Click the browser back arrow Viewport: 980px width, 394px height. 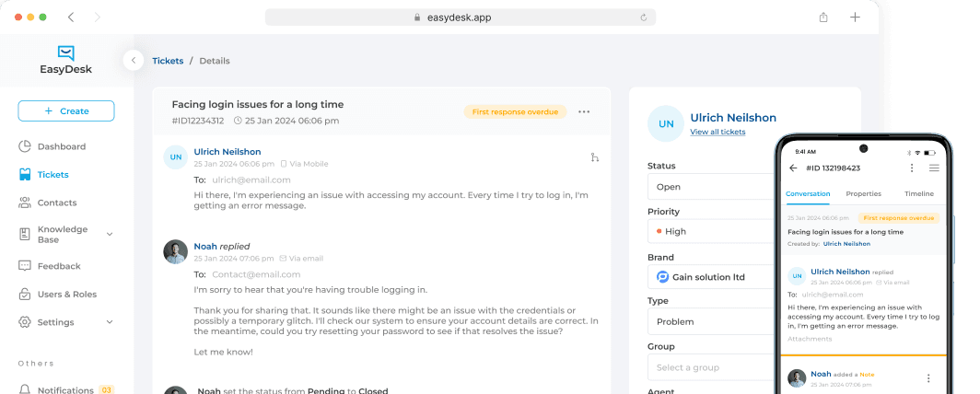click(x=71, y=17)
